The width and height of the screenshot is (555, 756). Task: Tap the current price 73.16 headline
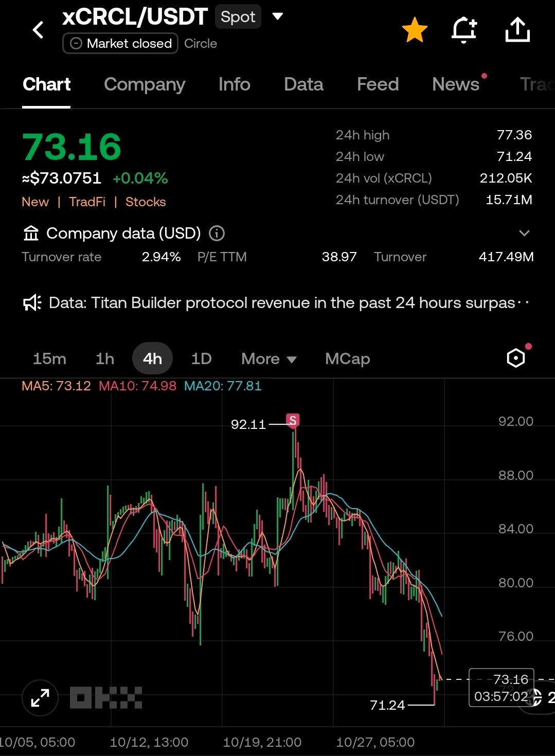coord(71,147)
